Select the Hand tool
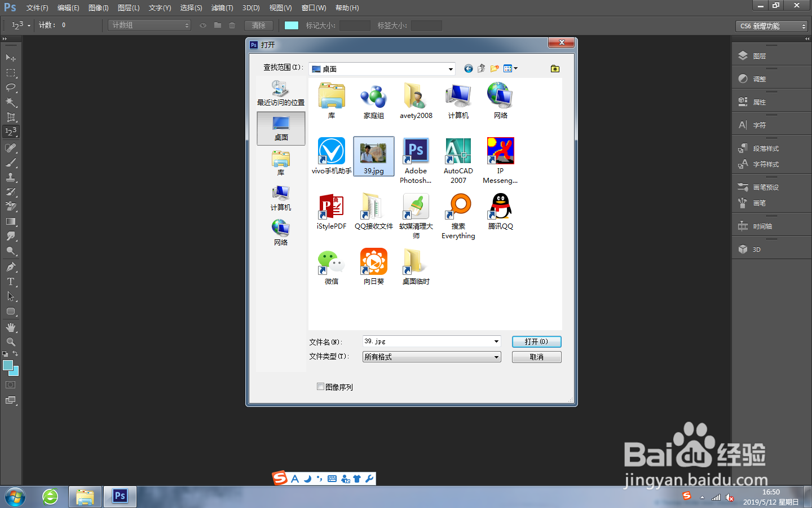812x508 pixels. pos(11,327)
